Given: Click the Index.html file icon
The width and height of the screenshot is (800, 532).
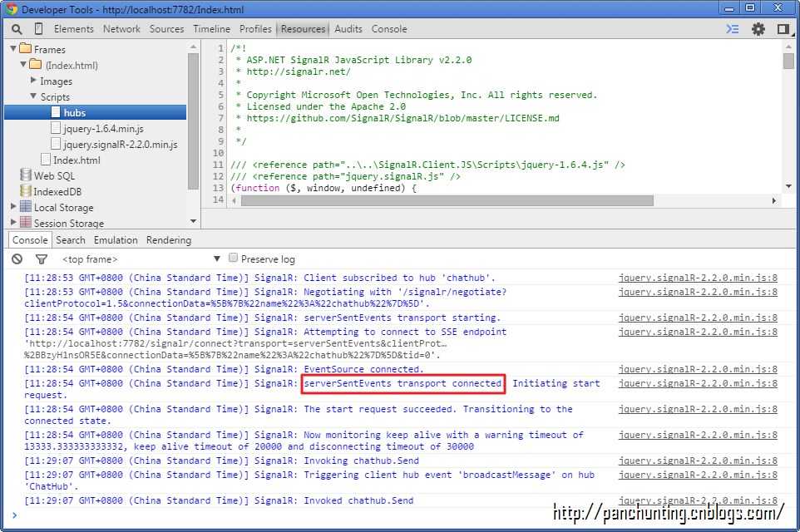Looking at the screenshot, I should [46, 160].
